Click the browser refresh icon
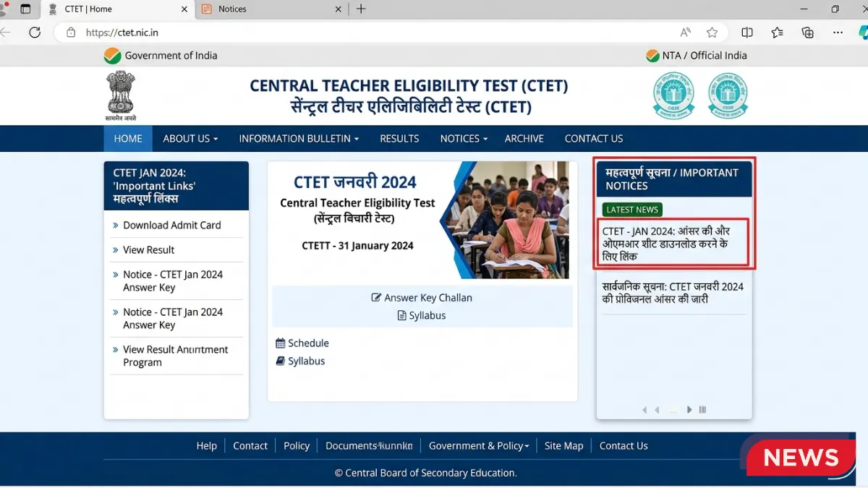868x488 pixels. [35, 33]
